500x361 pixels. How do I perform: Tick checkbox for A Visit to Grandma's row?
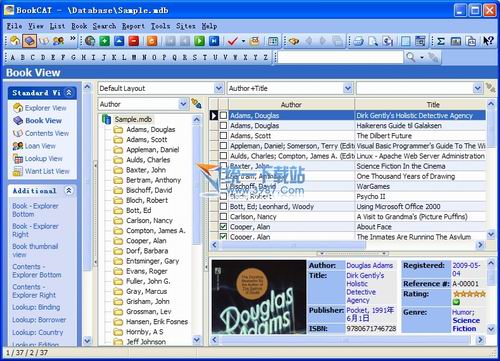pyautogui.click(x=223, y=216)
